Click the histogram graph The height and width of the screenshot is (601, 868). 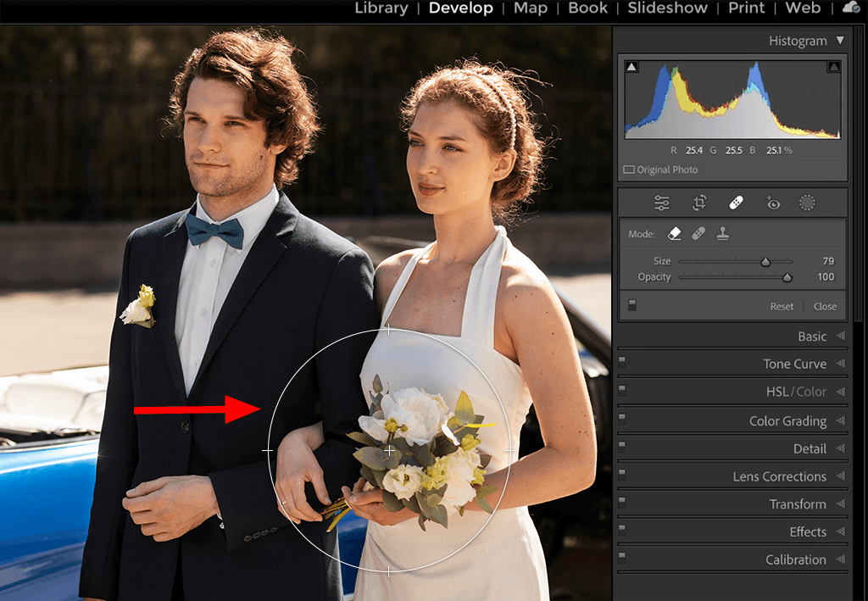pos(733,100)
